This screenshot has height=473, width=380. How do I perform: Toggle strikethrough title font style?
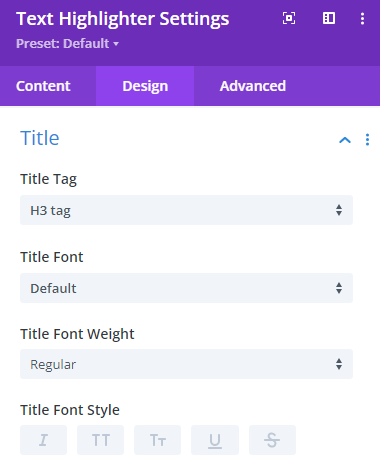click(x=272, y=440)
